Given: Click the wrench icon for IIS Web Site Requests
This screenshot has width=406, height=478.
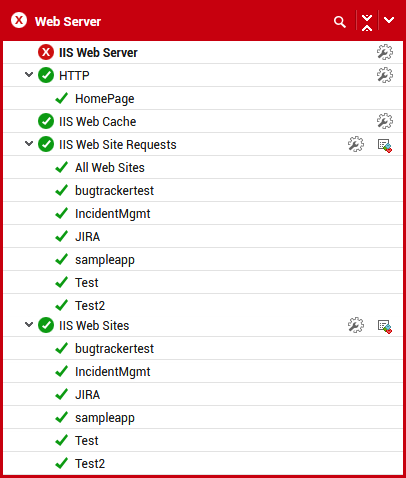Looking at the screenshot, I should point(356,144).
